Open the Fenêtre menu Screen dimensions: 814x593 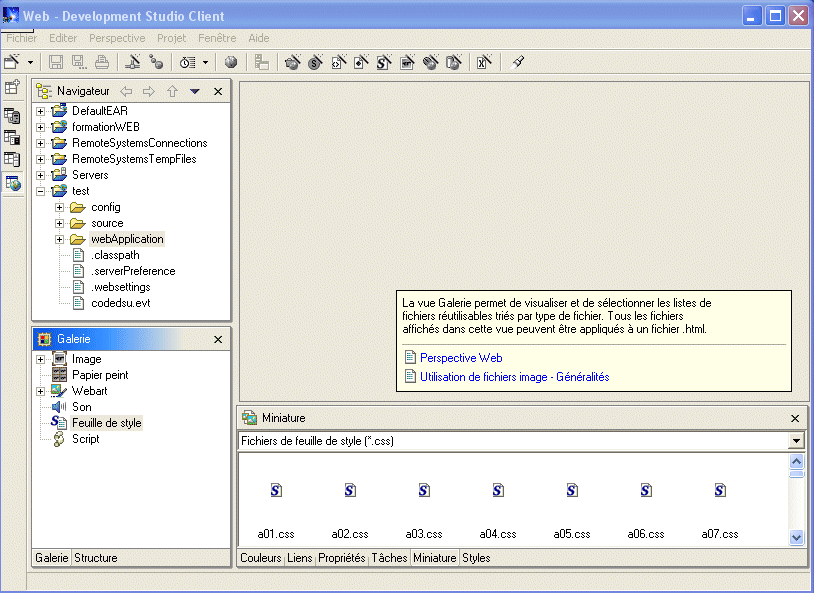pyautogui.click(x=217, y=38)
